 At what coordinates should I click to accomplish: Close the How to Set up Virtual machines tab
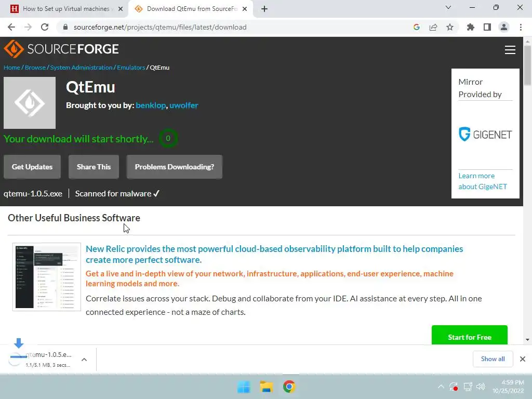click(x=121, y=9)
